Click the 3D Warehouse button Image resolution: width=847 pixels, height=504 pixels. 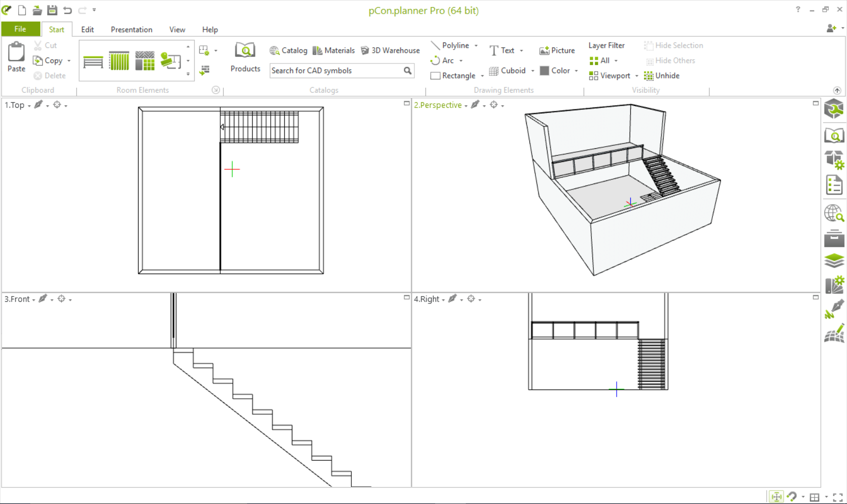[390, 50]
